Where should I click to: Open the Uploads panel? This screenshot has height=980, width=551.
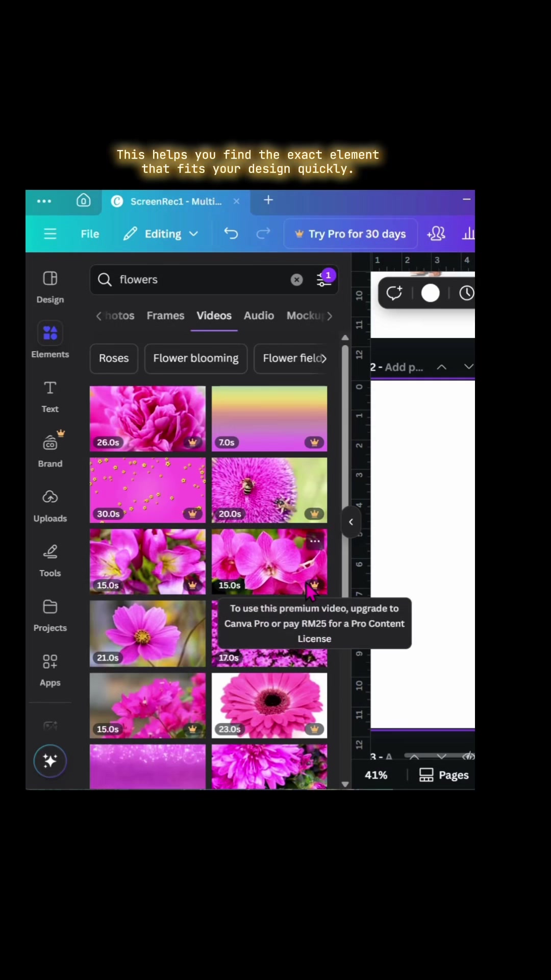coord(50,506)
